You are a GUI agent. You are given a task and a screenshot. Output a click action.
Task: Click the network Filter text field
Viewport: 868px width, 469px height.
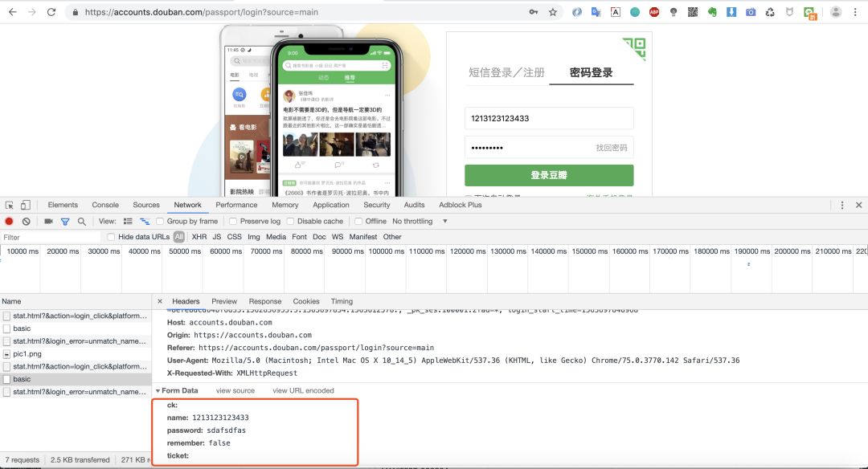(x=51, y=237)
